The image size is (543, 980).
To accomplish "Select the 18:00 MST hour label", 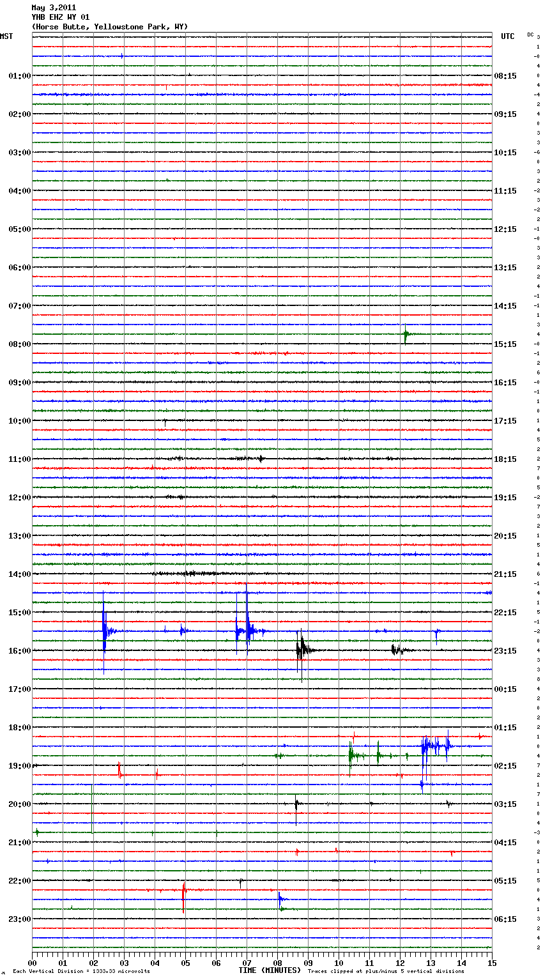I will coord(19,728).
